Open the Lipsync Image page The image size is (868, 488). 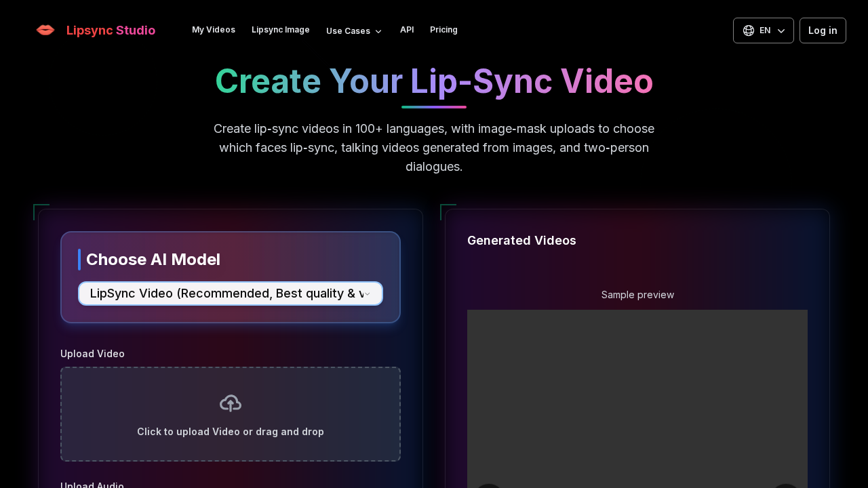pyautogui.click(x=280, y=30)
